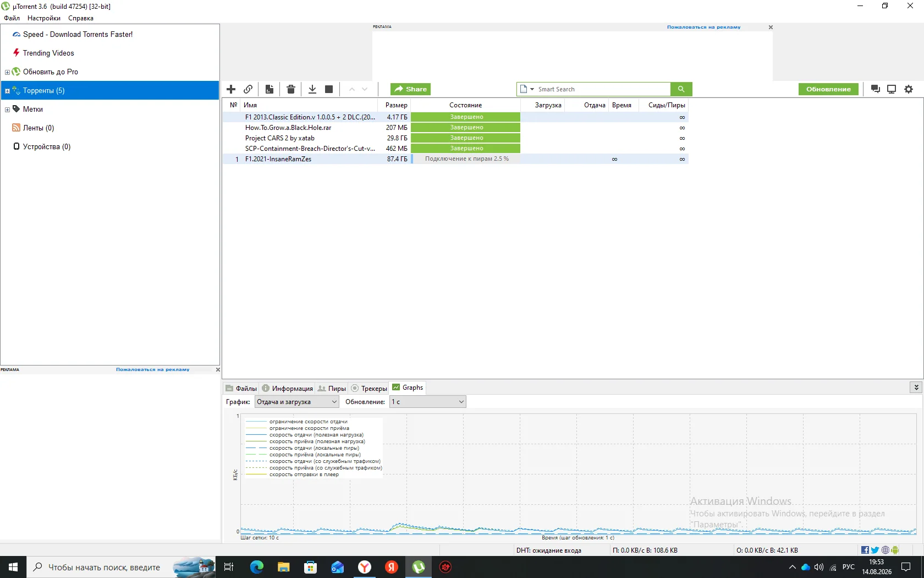Click the Twitter icon in status bar
Viewport: 924px width, 578px height.
point(875,550)
